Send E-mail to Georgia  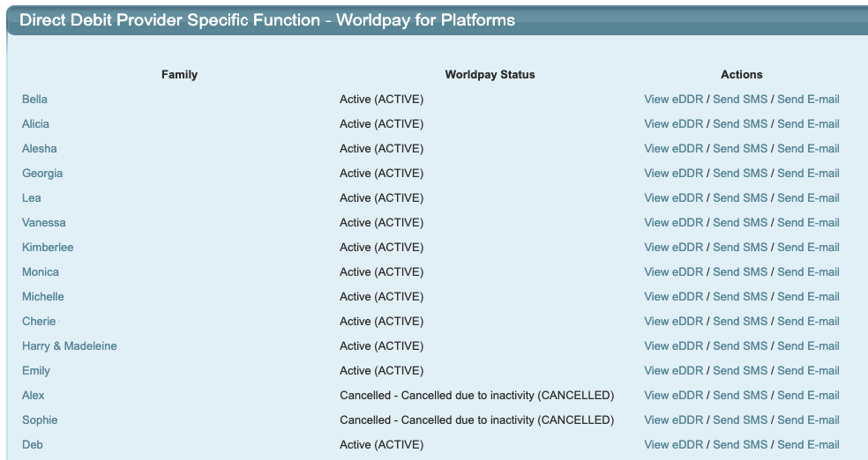pos(808,174)
